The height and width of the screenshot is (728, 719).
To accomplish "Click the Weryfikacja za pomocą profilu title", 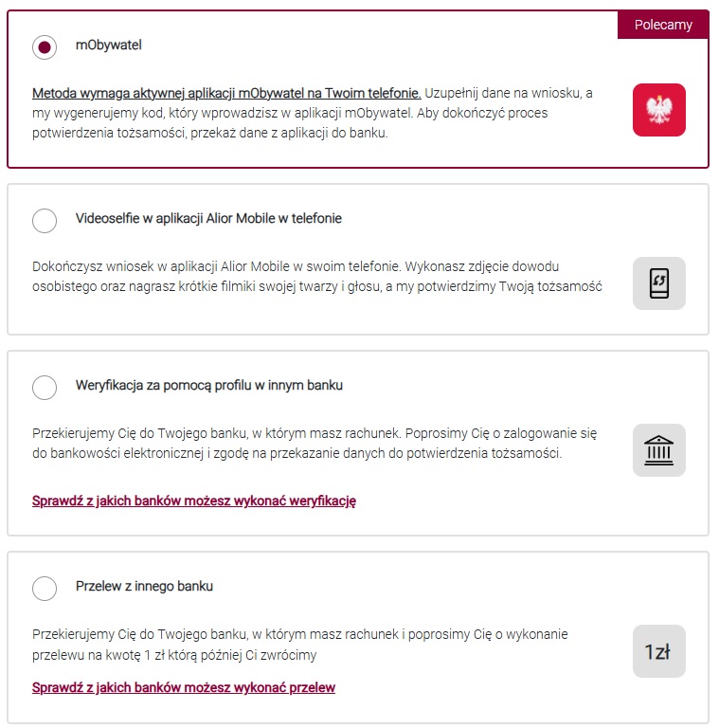I will (209, 386).
